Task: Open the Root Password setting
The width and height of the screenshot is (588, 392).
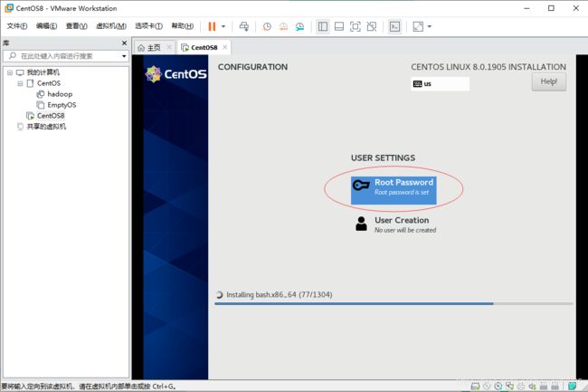Action: tap(394, 190)
